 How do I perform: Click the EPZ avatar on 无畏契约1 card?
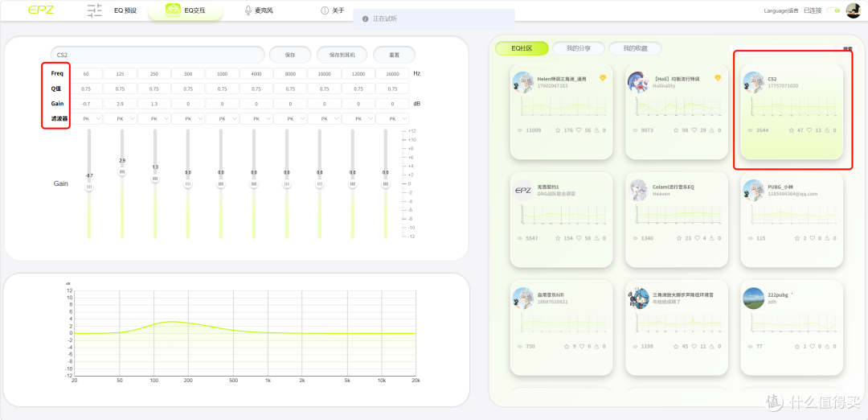click(523, 190)
